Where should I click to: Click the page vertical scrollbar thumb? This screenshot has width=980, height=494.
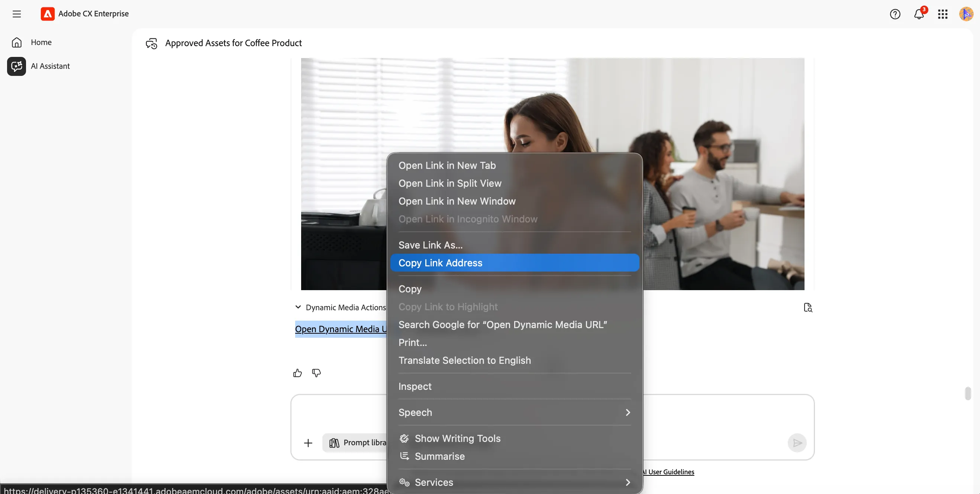pyautogui.click(x=968, y=394)
